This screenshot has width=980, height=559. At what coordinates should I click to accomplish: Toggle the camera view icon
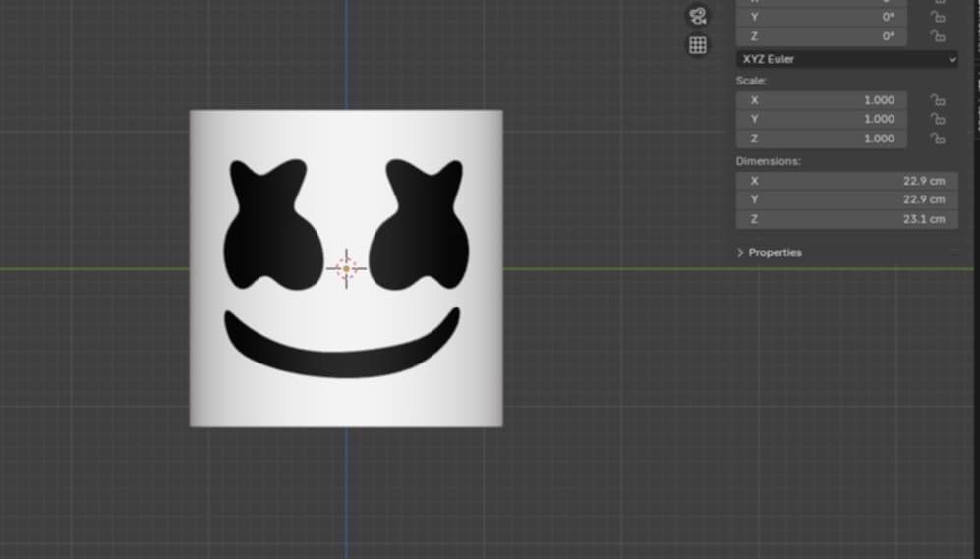pos(697,15)
